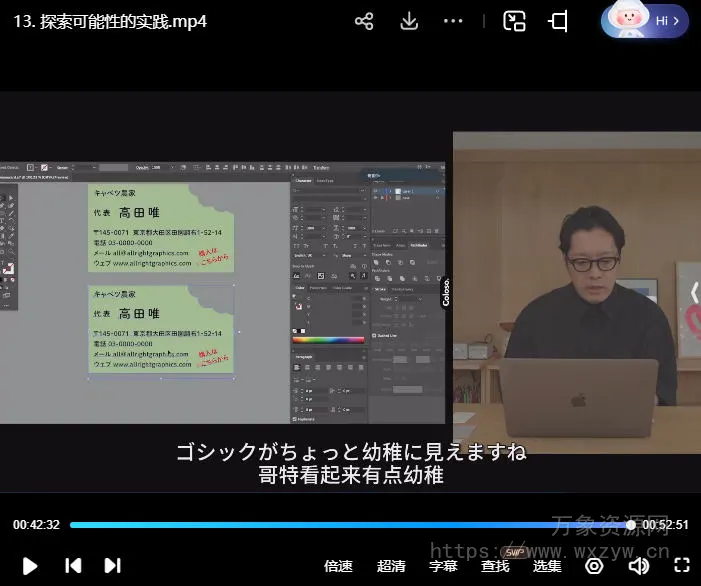The width and height of the screenshot is (701, 586).
Task: Click the 查找 search button
Action: tap(495, 566)
